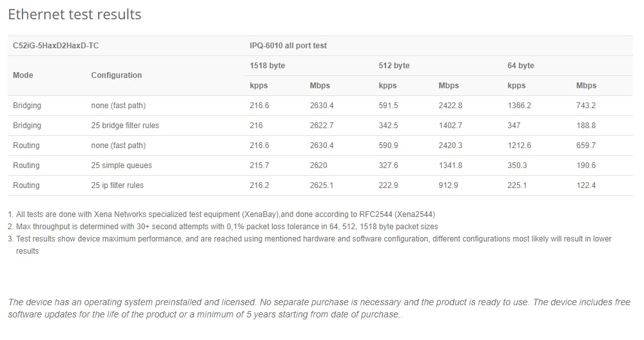Select the "512 byte" column group header
Viewport: 644px width, 340px height.
(x=394, y=66)
